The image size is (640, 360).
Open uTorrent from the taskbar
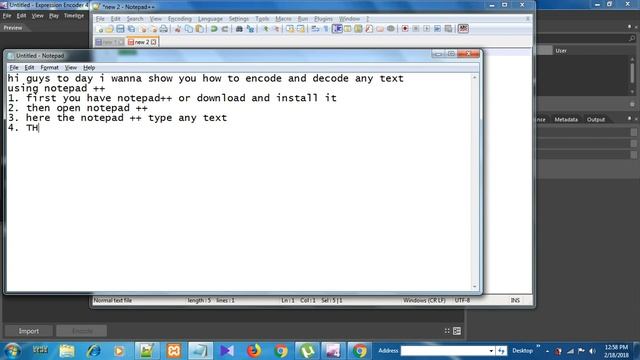(307, 351)
